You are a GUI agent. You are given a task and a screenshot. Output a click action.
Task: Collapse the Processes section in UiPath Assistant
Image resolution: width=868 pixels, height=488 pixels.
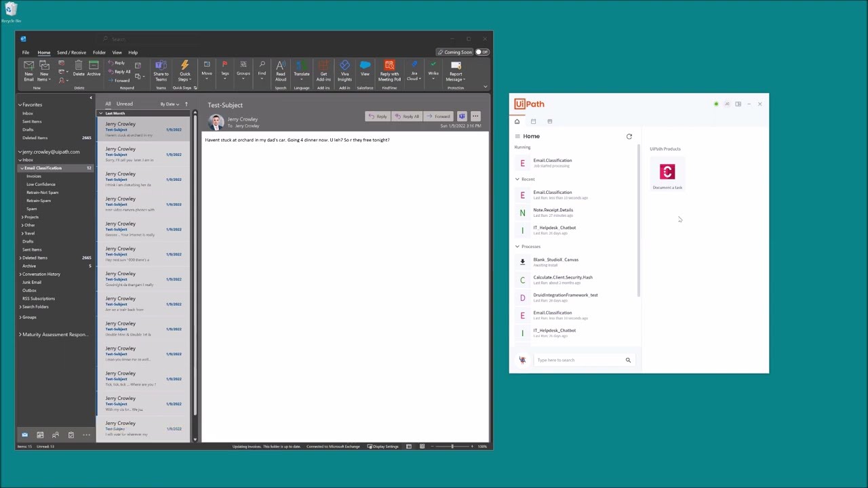pos(517,247)
